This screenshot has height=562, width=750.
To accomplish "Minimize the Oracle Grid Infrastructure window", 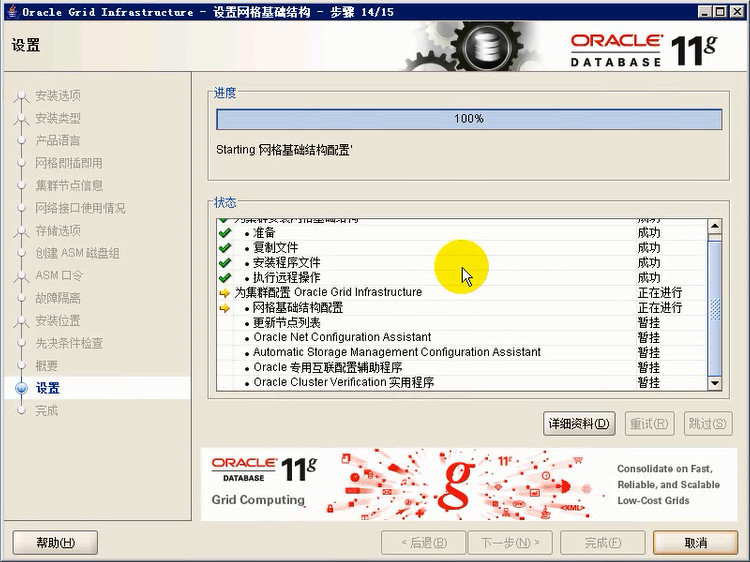I will coord(704,11).
